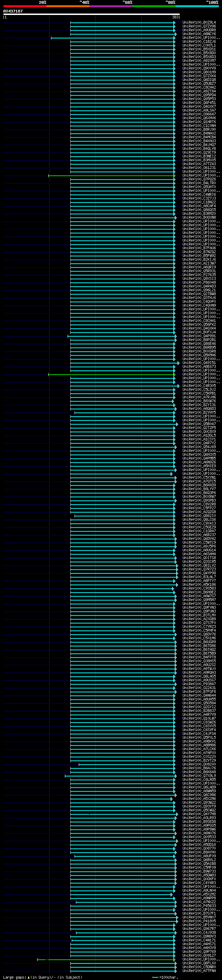The height and width of the screenshot is (980, 222).
Task: Select label UniRef100_Q90YV9
Action: (199, 68)
